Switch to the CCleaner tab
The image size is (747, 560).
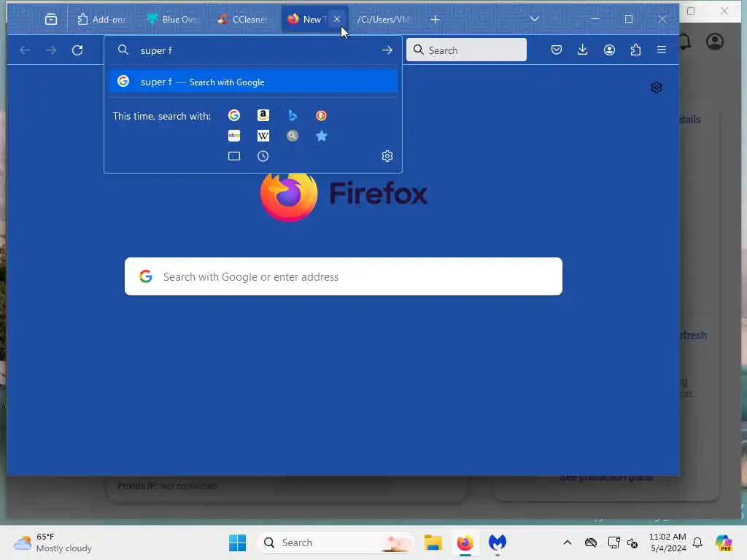[244, 20]
